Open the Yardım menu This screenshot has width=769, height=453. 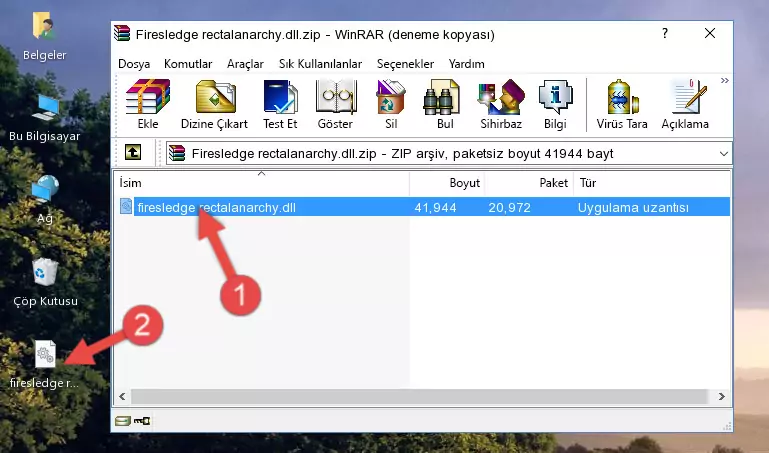[x=466, y=64]
